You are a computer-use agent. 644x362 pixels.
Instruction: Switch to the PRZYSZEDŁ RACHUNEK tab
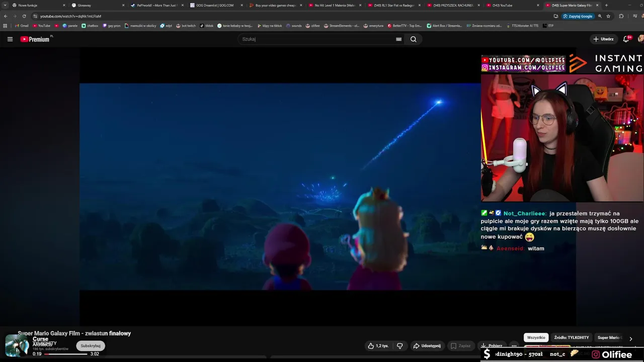[453, 5]
